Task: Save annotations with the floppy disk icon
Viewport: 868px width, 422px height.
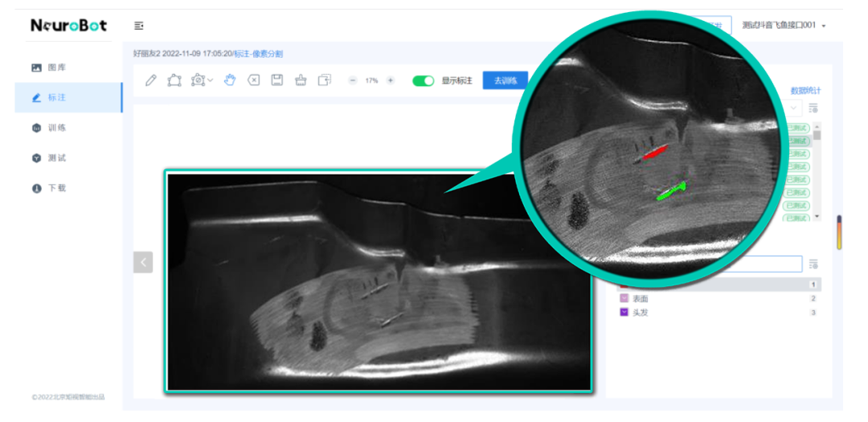Action: point(276,80)
